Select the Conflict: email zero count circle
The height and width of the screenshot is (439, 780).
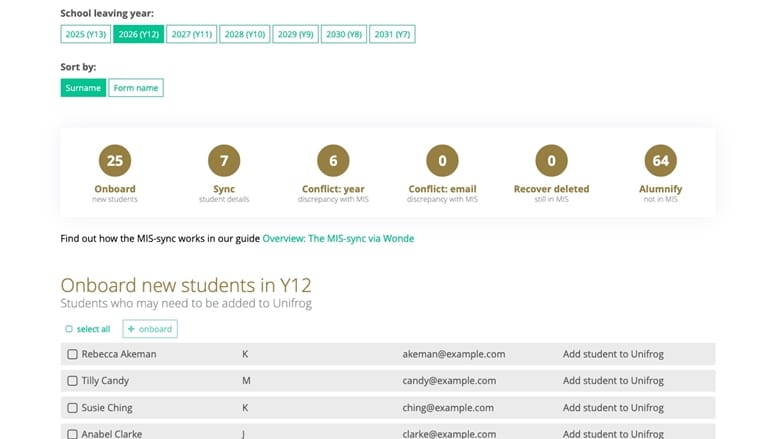[442, 161]
